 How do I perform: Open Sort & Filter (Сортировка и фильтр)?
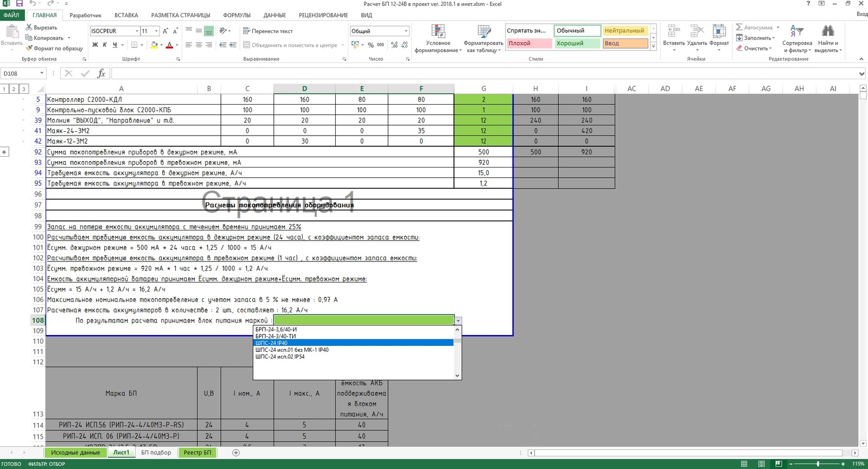797,38
